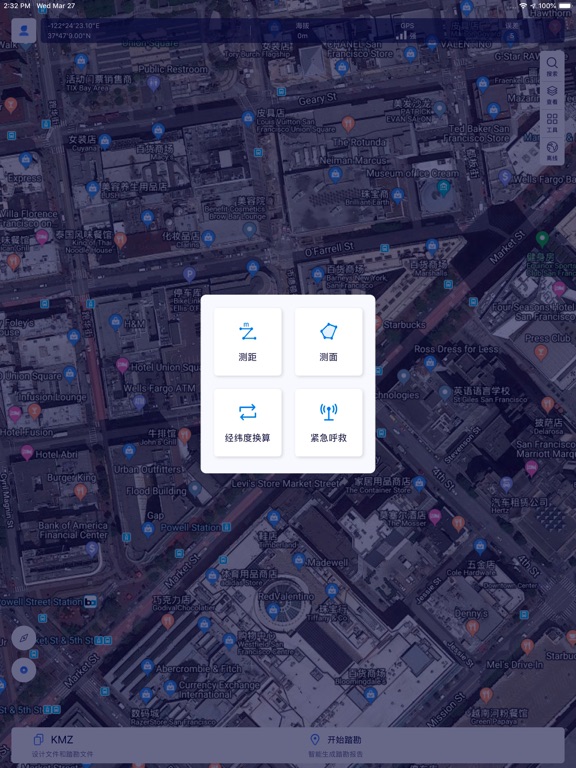Select the Museum of Ice Cream pin

(x=444, y=187)
